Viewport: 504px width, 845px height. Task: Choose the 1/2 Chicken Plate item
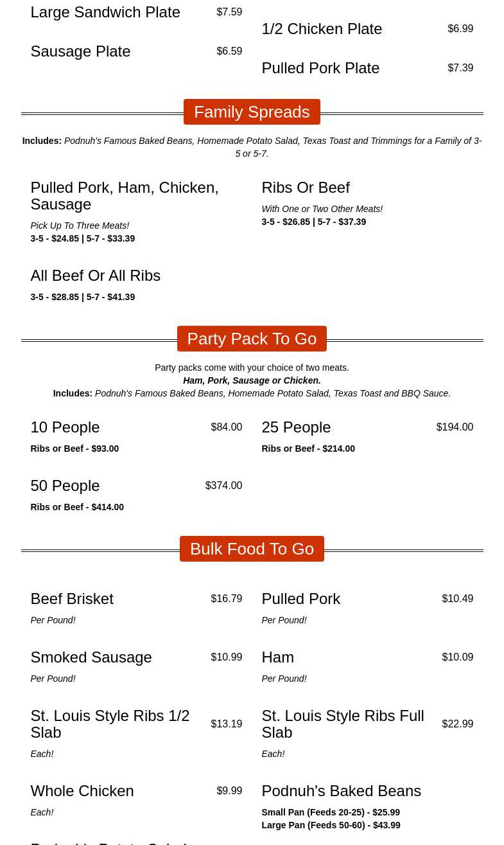[x=322, y=29]
